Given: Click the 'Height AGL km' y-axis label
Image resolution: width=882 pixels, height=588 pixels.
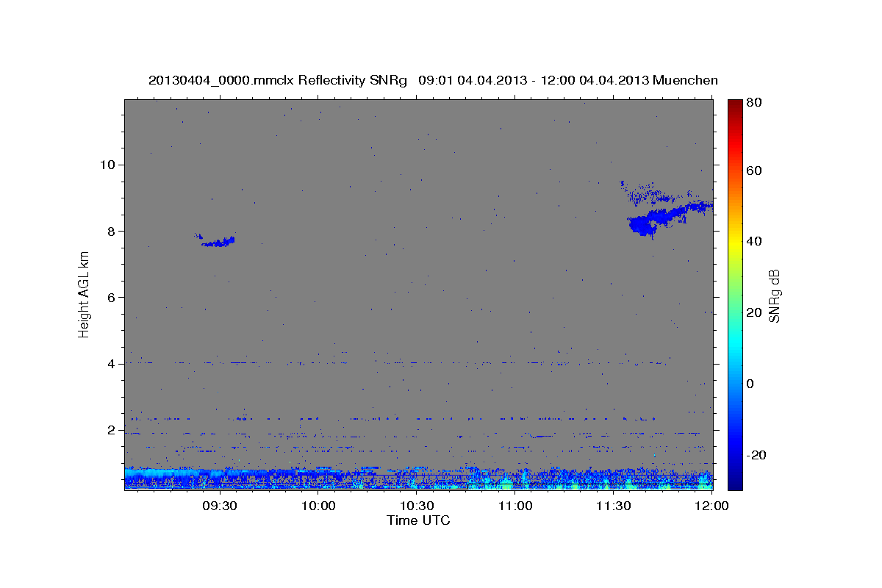Looking at the screenshot, I should point(84,294).
